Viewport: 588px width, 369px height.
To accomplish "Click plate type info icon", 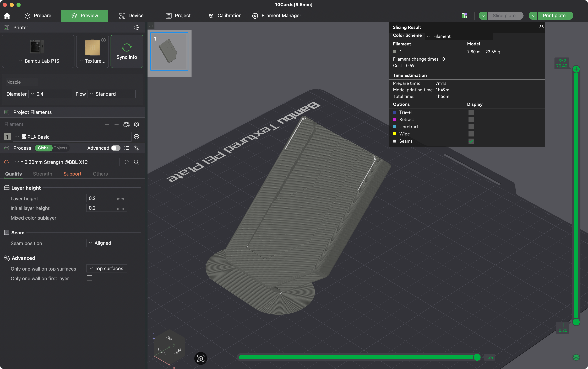I will click(104, 40).
